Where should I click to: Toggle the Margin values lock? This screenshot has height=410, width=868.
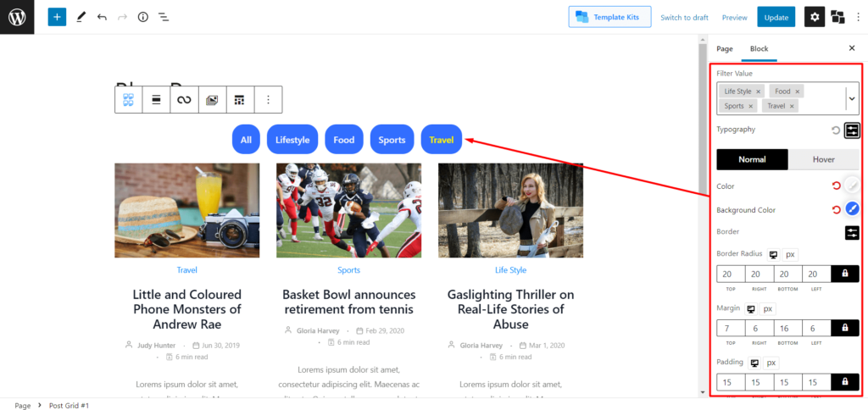(844, 328)
